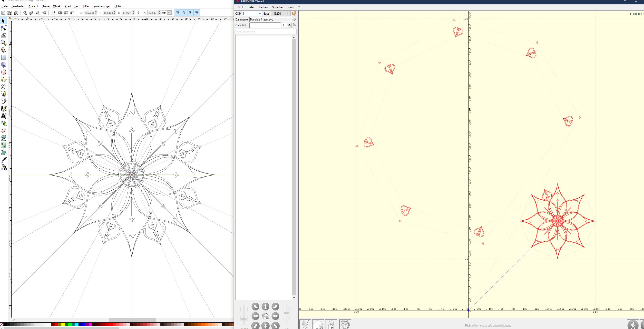
Task: Select the Connector diagram tool
Action: click(x=3, y=167)
